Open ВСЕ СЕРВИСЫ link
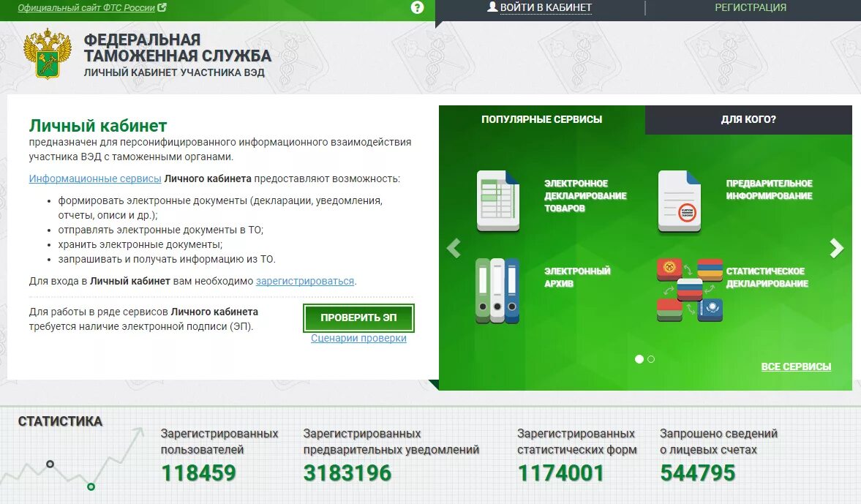This screenshot has width=861, height=504. coord(796,366)
